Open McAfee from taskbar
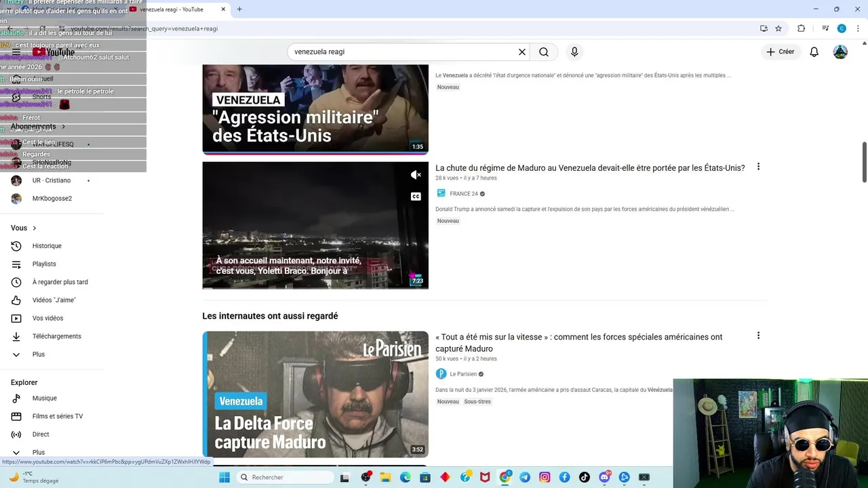 [485, 477]
